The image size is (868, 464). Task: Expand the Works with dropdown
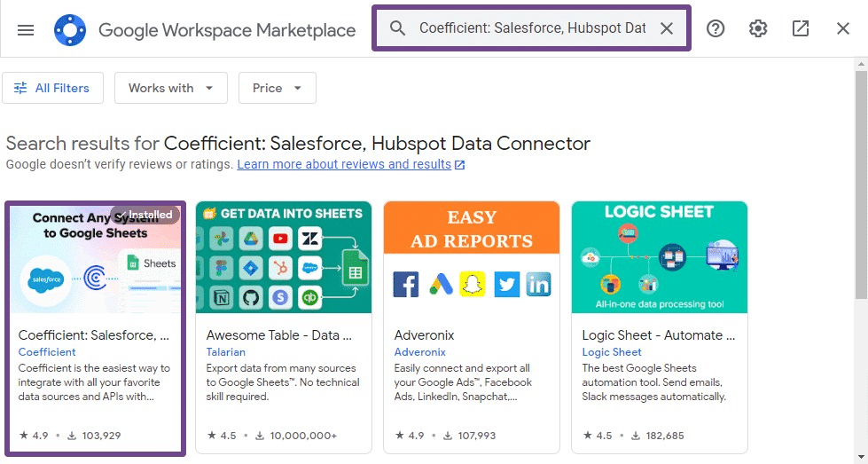click(x=171, y=88)
